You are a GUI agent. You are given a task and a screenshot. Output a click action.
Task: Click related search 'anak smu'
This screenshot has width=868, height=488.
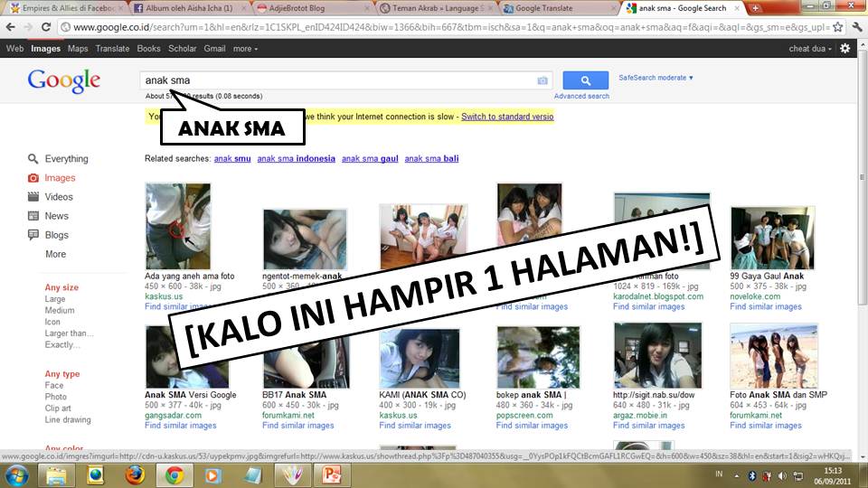[x=232, y=159]
